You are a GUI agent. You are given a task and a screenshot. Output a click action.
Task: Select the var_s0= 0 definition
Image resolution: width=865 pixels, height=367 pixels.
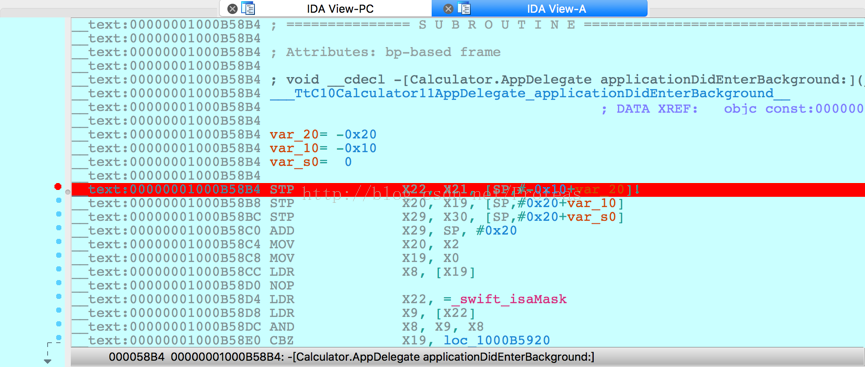311,162
